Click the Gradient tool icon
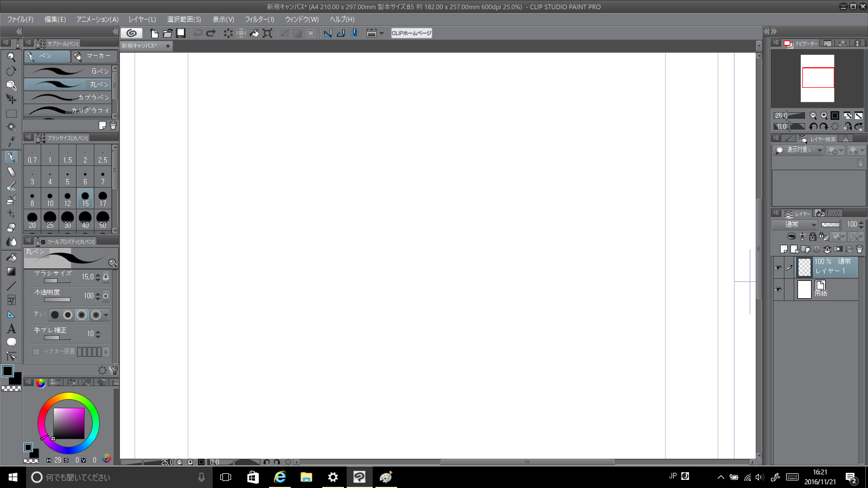The width and height of the screenshot is (868, 488). (11, 272)
